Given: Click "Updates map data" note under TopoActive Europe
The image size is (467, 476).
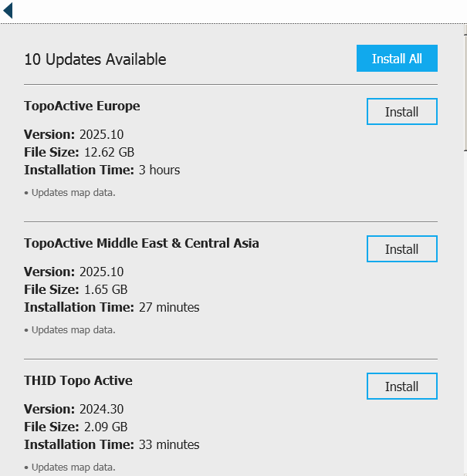Looking at the screenshot, I should pos(70,192).
